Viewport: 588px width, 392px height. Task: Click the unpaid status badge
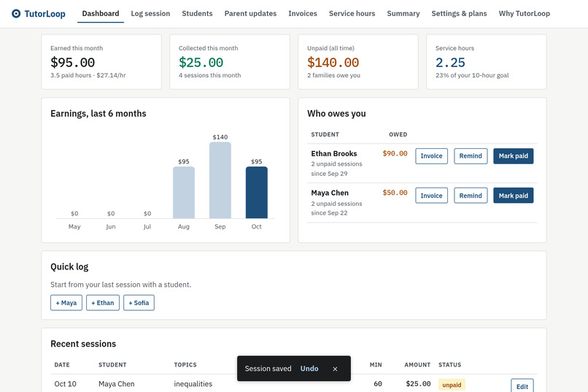pyautogui.click(x=452, y=385)
